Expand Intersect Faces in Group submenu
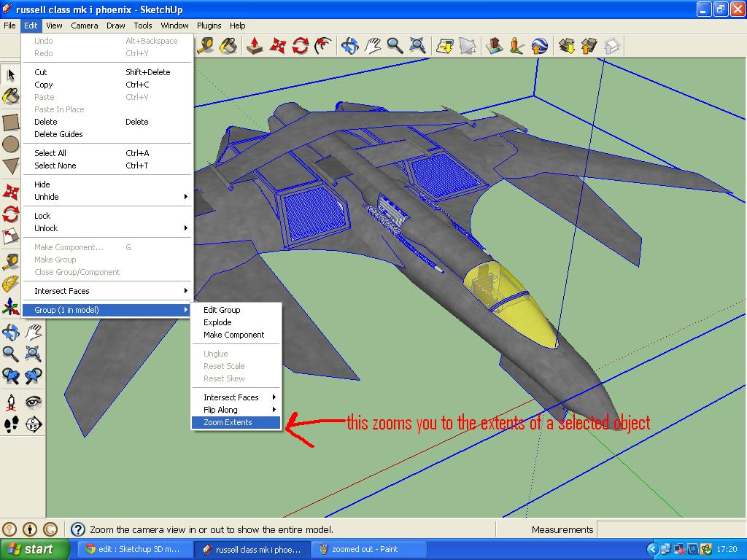Image resolution: width=747 pixels, height=560 pixels. [x=236, y=397]
